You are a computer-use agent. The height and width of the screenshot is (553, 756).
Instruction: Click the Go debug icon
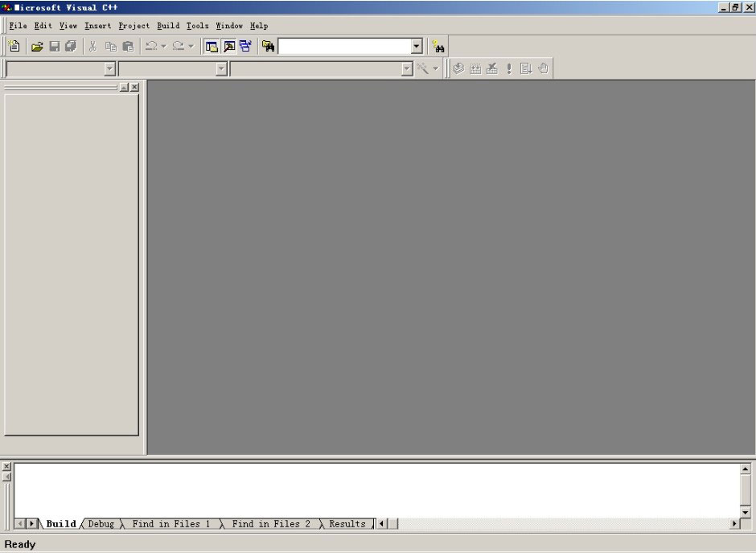tap(526, 68)
